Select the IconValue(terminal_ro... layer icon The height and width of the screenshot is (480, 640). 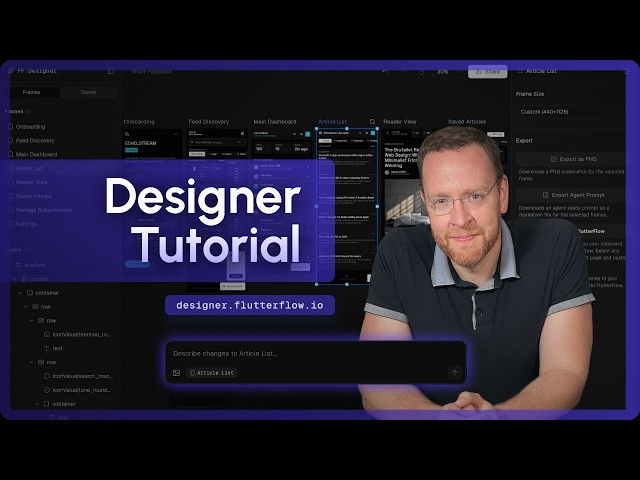(x=47, y=334)
